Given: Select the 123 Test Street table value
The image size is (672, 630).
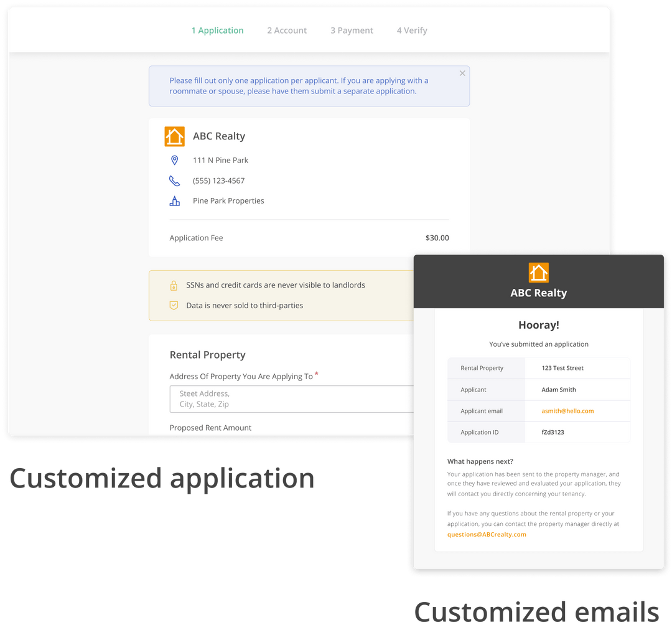Looking at the screenshot, I should click(x=562, y=368).
